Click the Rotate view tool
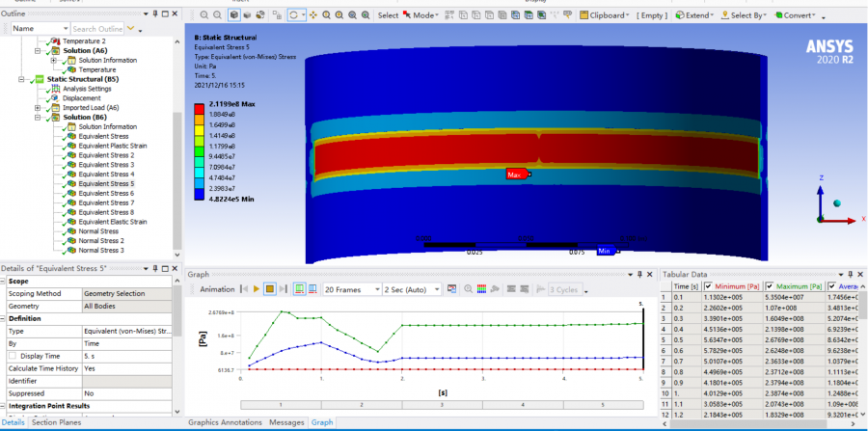This screenshot has height=431, width=868. coord(295,15)
